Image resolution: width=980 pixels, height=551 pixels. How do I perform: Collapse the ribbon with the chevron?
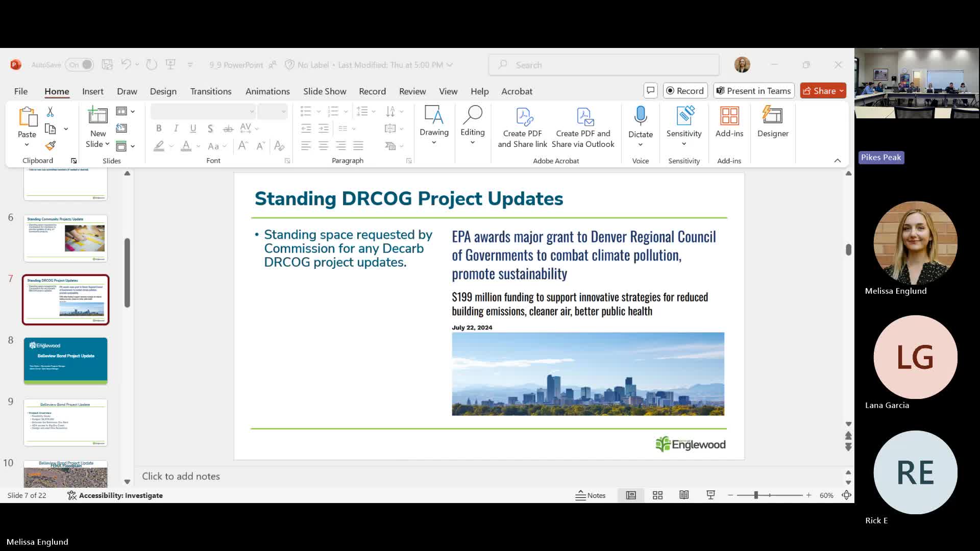837,161
